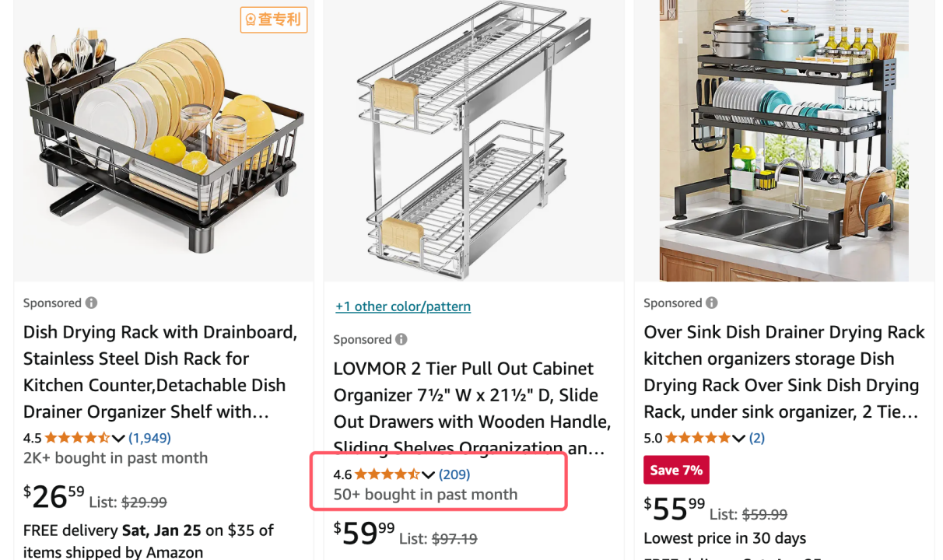Open the 2 reviews link

tap(757, 438)
